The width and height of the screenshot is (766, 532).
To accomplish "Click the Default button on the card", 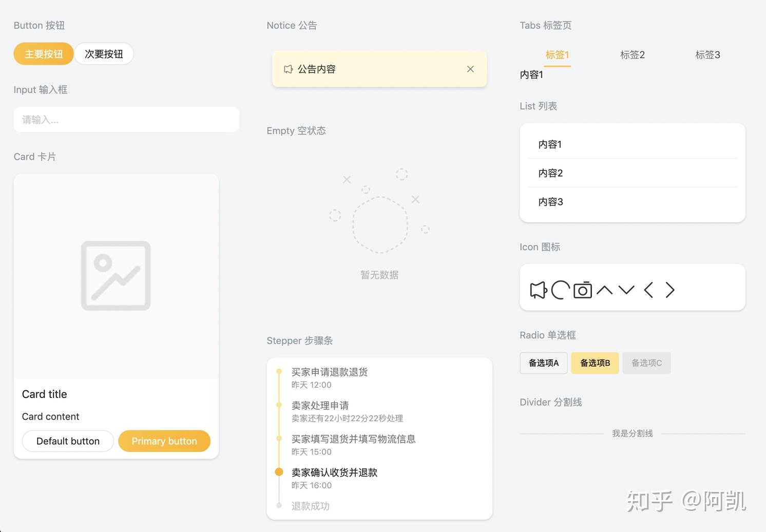I will [x=68, y=441].
